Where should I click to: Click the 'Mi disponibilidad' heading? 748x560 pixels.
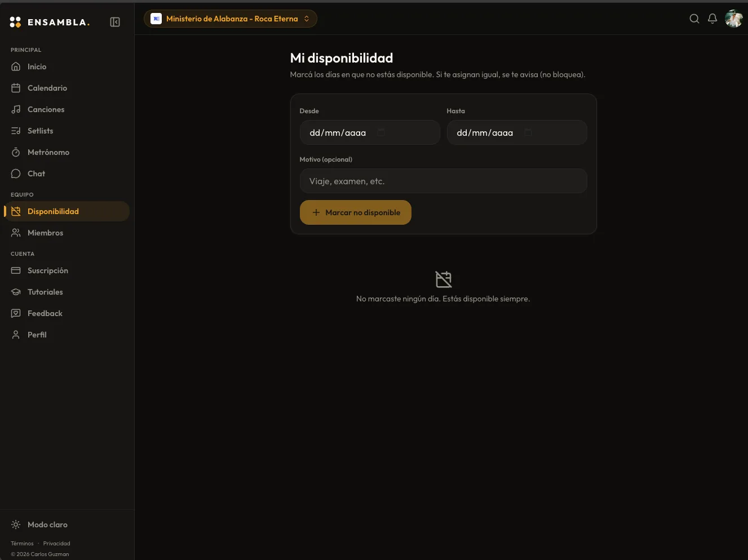342,58
